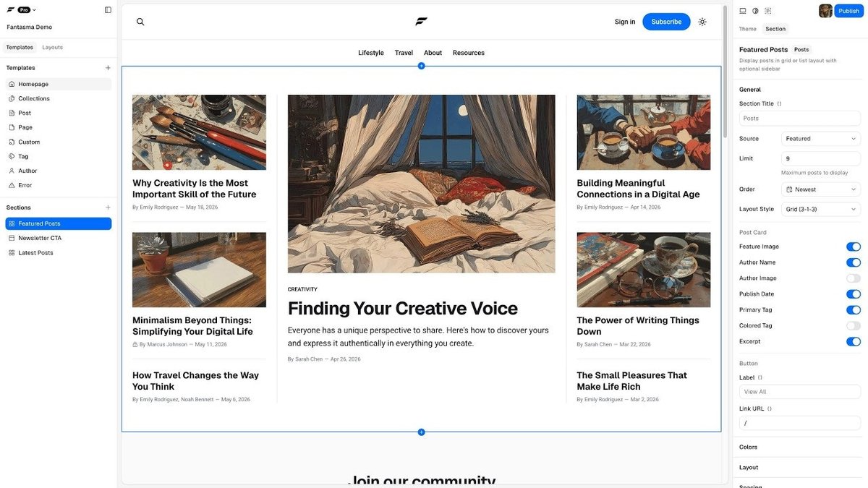
Task: Select the Error template
Action: click(59, 185)
